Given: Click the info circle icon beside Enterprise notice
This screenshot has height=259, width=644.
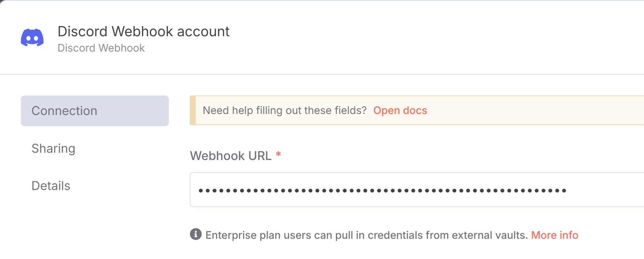Looking at the screenshot, I should [196, 234].
